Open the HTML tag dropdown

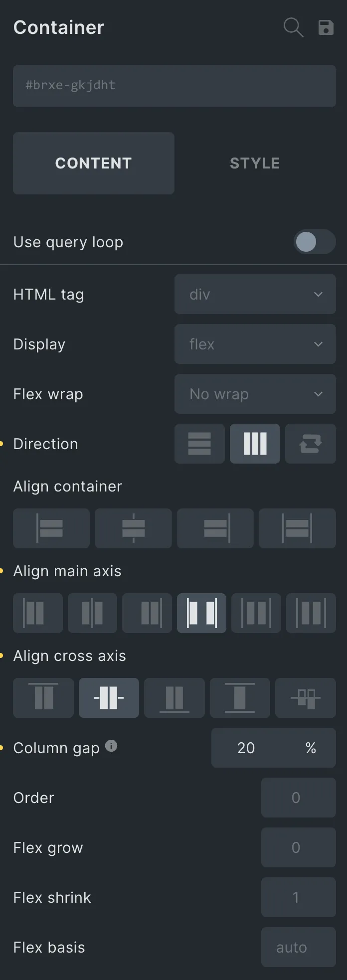pyautogui.click(x=255, y=294)
